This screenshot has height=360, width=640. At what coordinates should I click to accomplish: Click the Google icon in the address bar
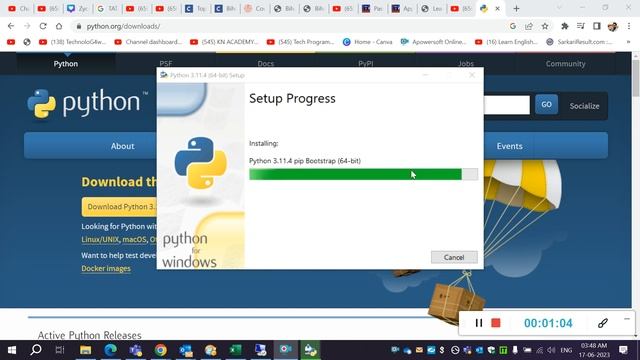point(513,26)
